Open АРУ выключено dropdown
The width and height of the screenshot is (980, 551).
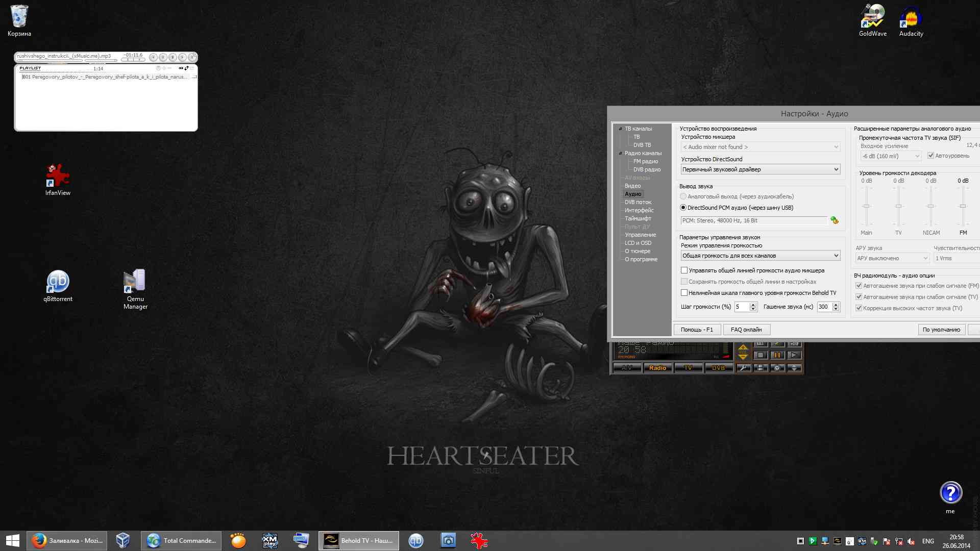(x=892, y=258)
